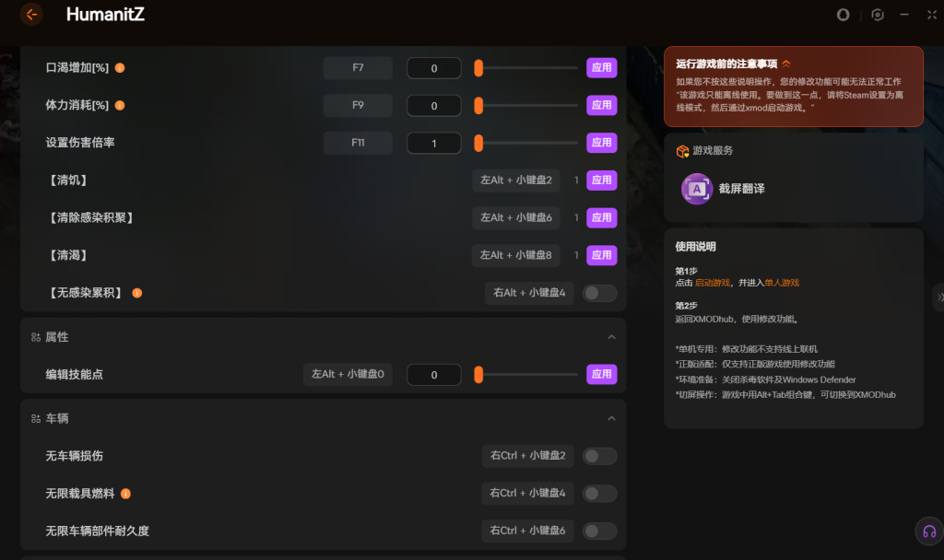
Task: Click info icon beside 体力消耗[%]
Action: (x=120, y=106)
